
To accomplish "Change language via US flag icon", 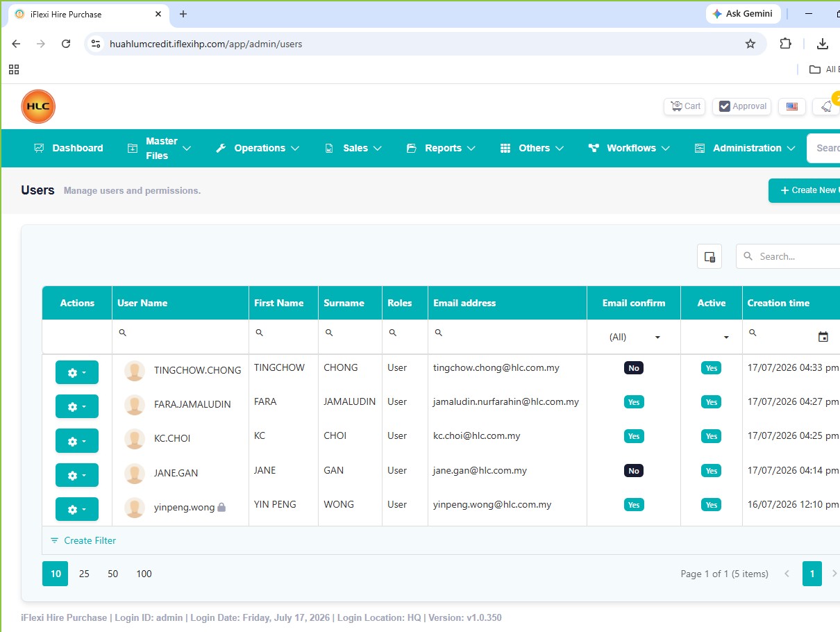I will [x=792, y=106].
